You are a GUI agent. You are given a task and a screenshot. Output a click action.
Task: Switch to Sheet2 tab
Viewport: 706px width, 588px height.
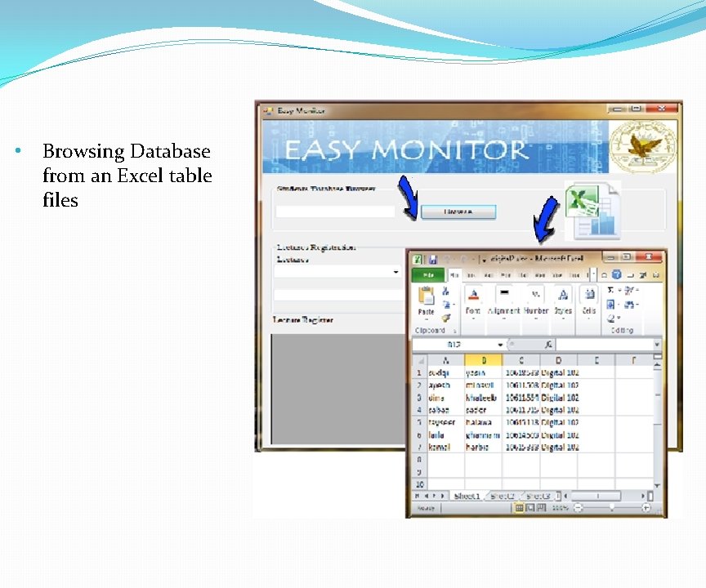pyautogui.click(x=502, y=497)
